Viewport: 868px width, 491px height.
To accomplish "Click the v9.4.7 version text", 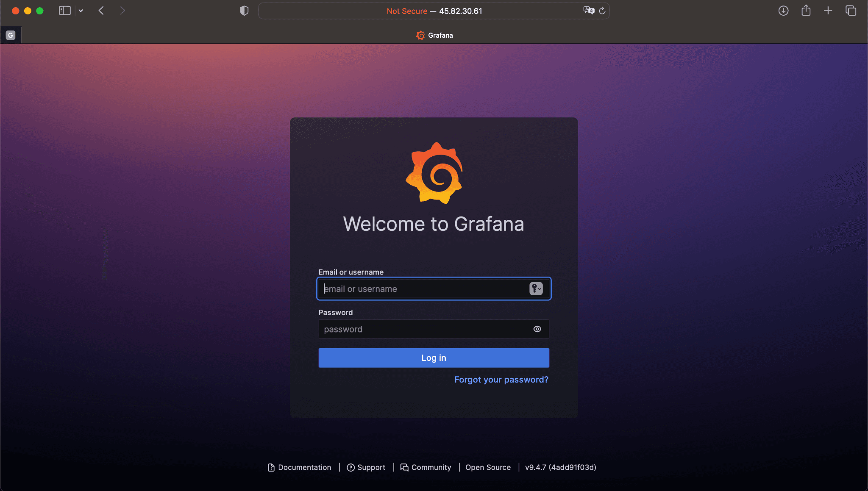I will [560, 467].
